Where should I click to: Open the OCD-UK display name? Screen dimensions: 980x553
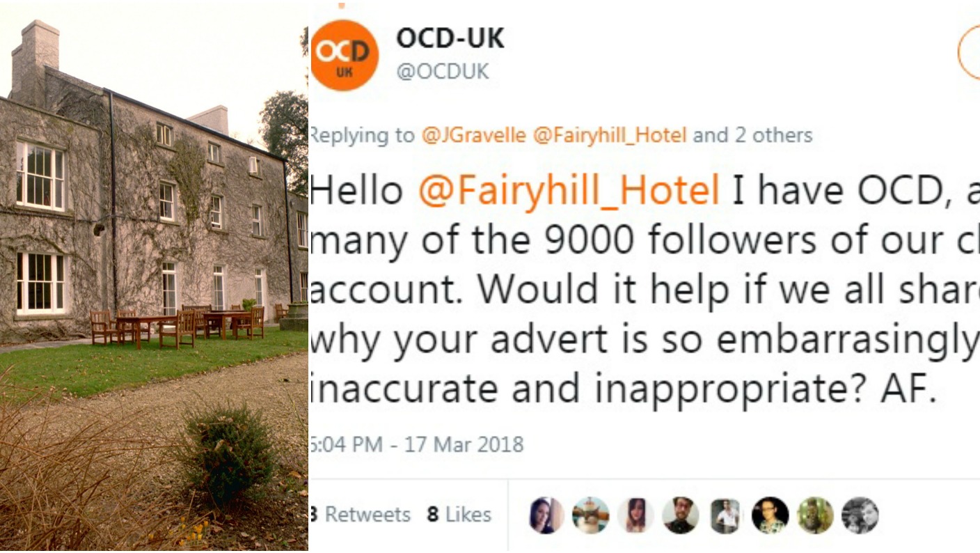(450, 38)
